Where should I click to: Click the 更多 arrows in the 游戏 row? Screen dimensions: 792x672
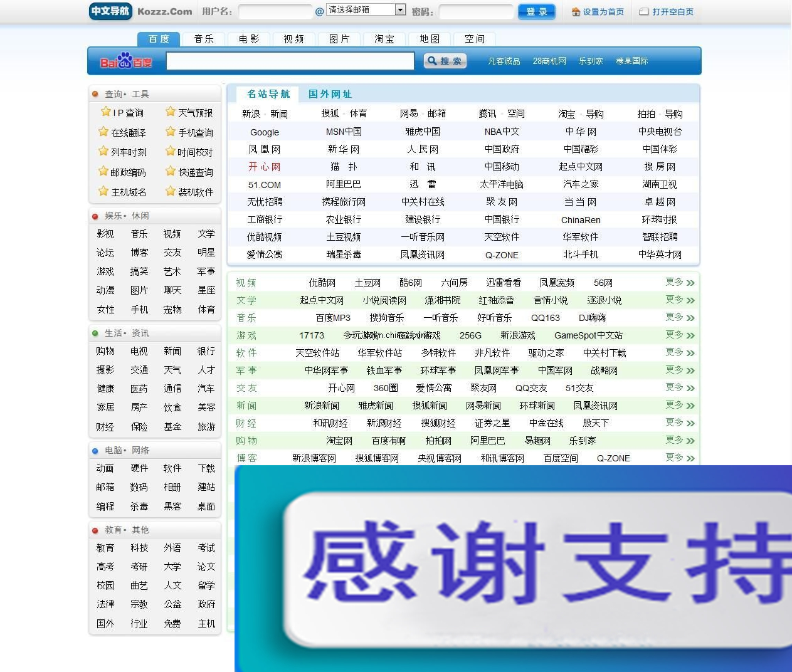click(x=690, y=335)
